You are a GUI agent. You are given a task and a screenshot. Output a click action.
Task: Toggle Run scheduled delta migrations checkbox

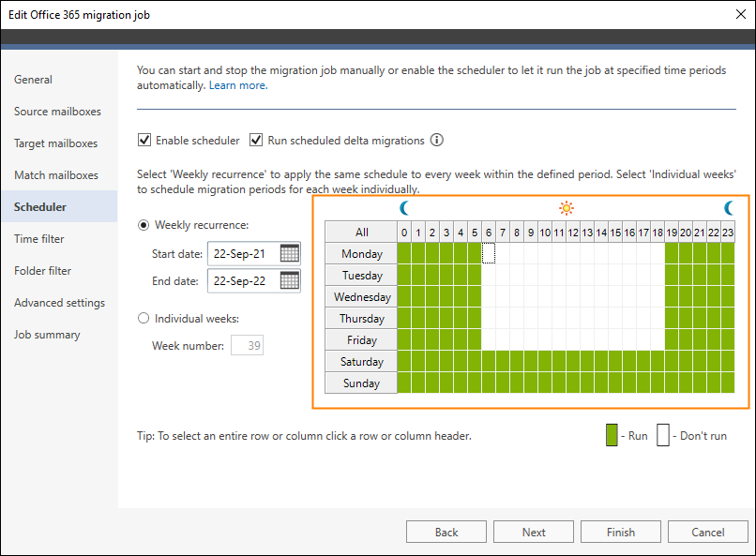click(256, 141)
